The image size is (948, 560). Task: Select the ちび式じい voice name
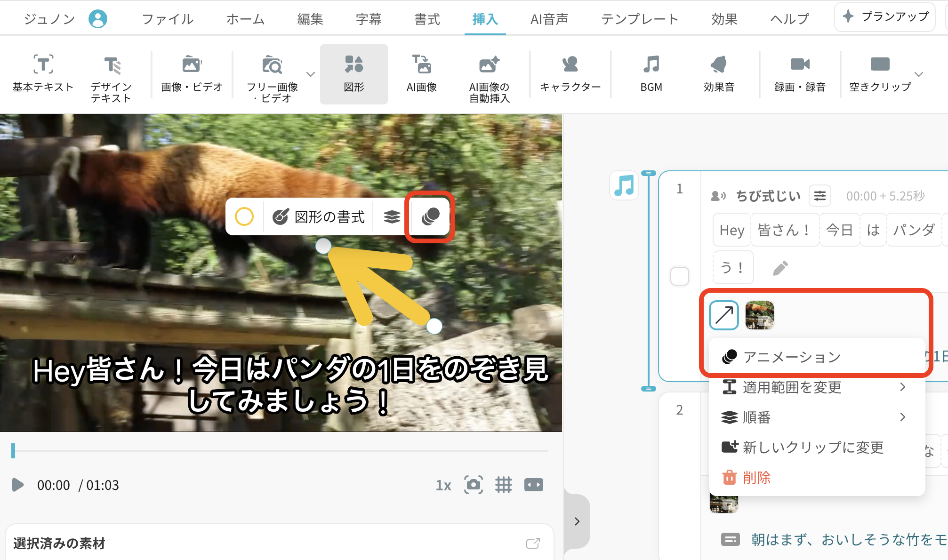768,196
